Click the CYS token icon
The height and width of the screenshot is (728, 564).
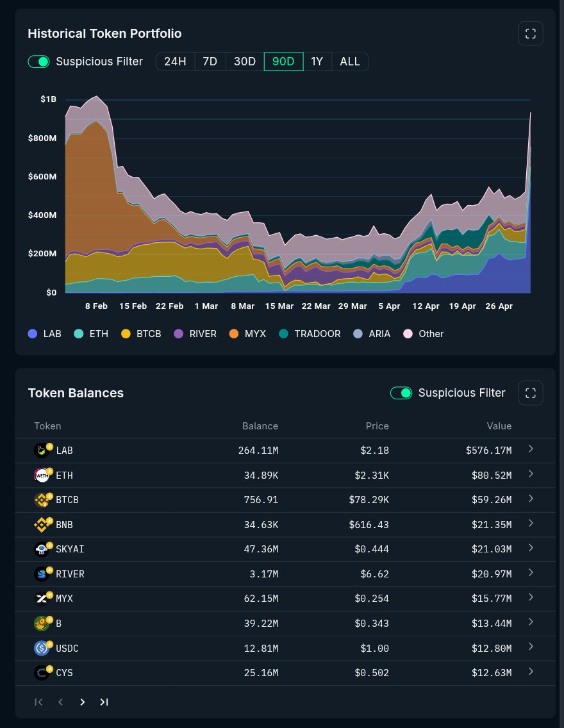point(42,673)
